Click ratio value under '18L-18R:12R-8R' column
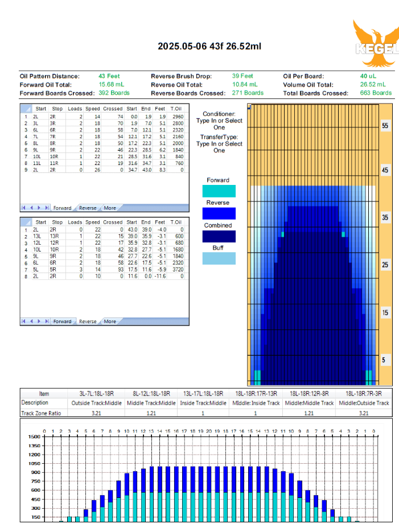The image size is (399, 532). (308, 413)
